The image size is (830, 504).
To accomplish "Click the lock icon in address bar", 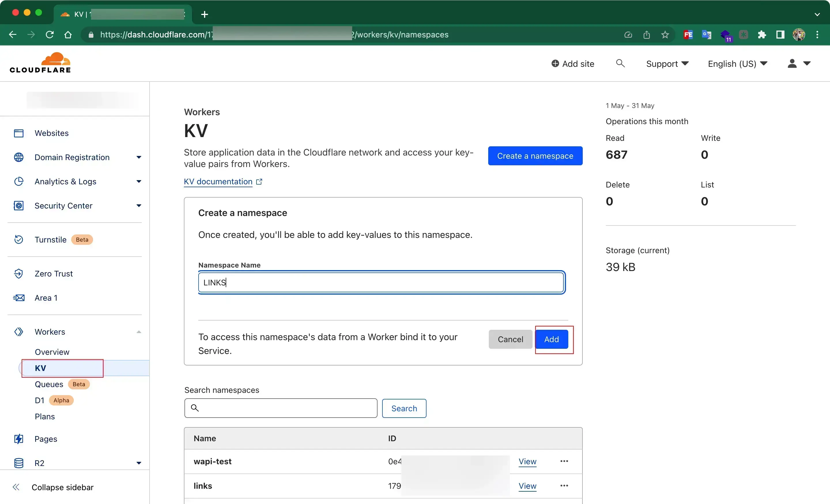I will coord(90,35).
